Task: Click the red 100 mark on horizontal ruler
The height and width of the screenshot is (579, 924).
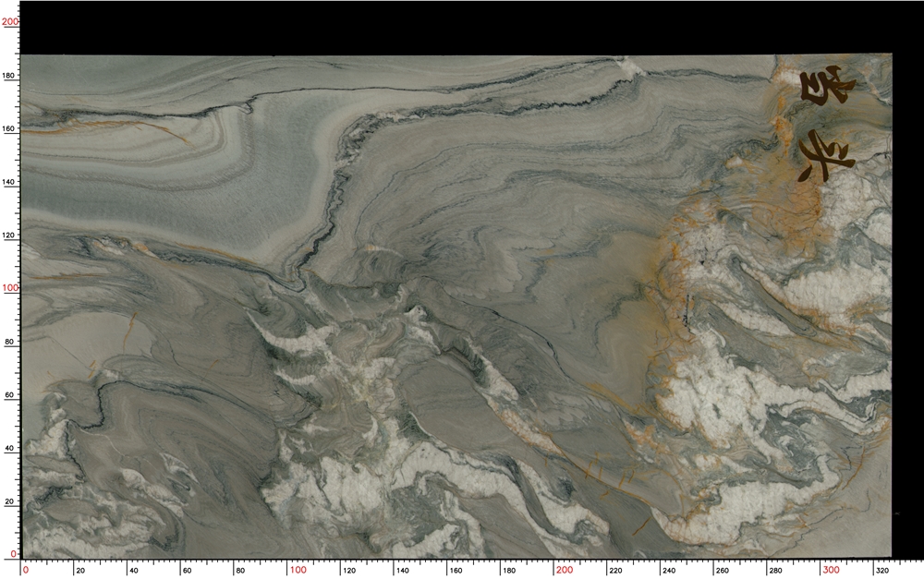Action: click(x=298, y=570)
